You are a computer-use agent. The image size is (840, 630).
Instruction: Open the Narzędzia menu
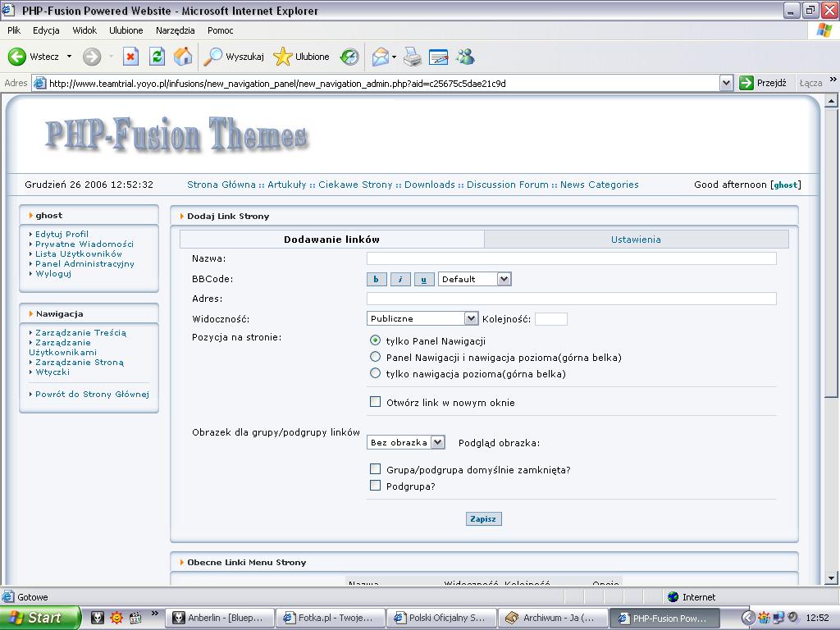(x=176, y=30)
